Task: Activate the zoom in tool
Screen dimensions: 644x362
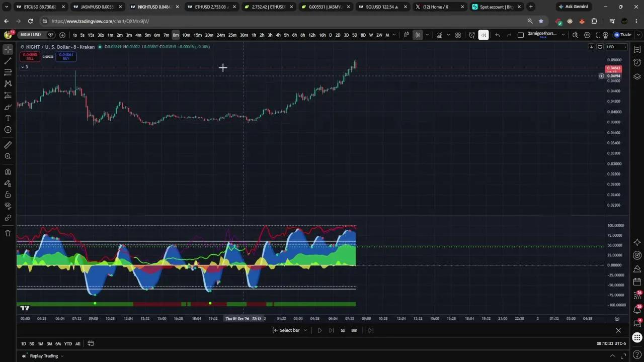Action: [x=8, y=157]
